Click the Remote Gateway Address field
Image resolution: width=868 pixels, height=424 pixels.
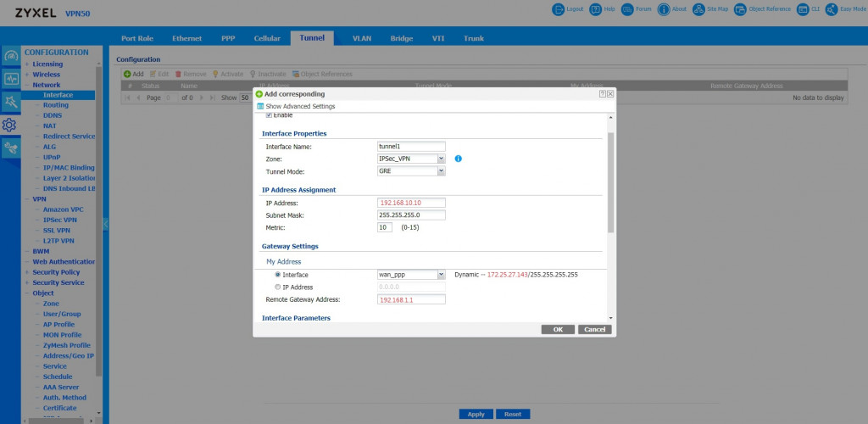point(411,299)
